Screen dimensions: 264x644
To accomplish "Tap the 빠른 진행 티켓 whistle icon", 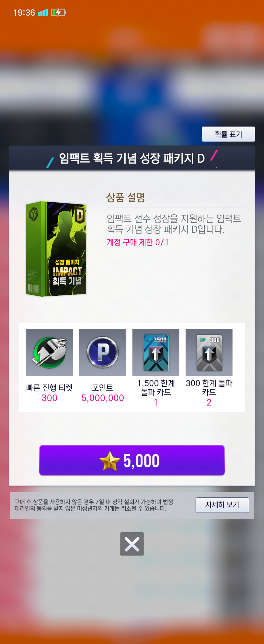I will point(49,352).
